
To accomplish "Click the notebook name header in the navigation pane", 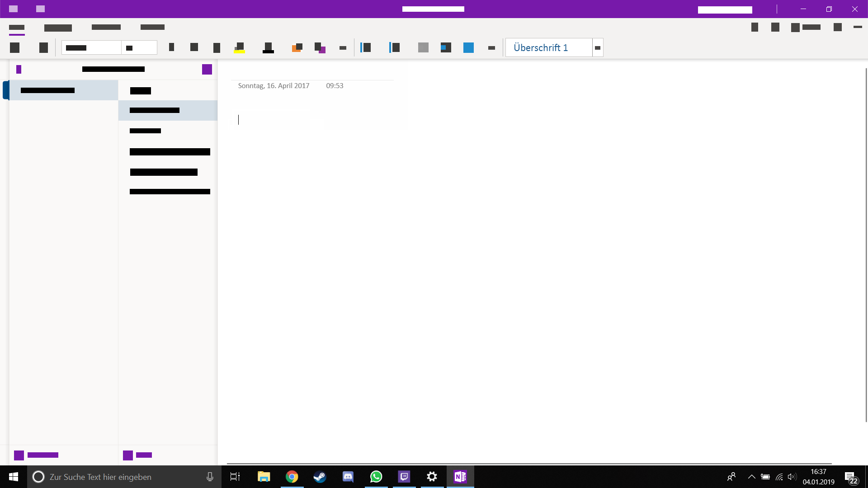I will pos(113,69).
